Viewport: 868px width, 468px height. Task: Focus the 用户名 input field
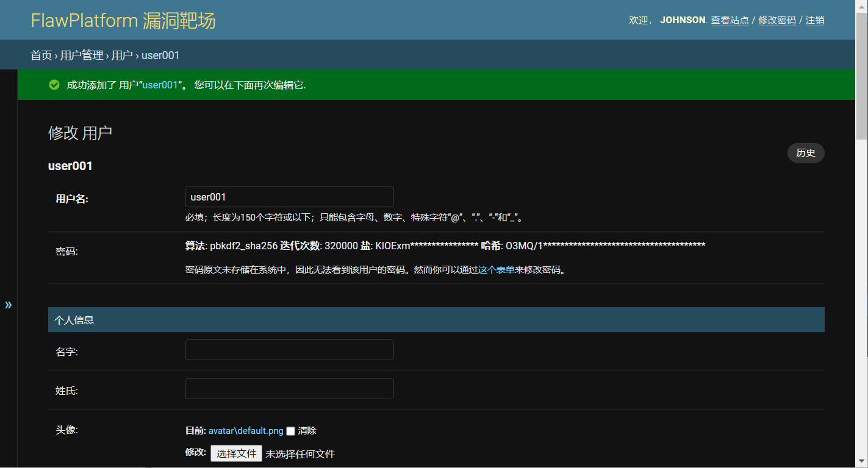[x=289, y=197]
